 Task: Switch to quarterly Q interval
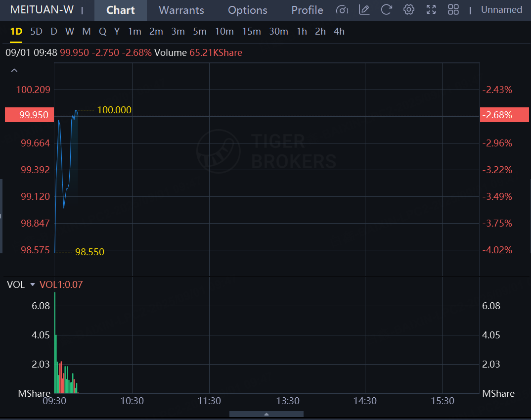(x=103, y=32)
